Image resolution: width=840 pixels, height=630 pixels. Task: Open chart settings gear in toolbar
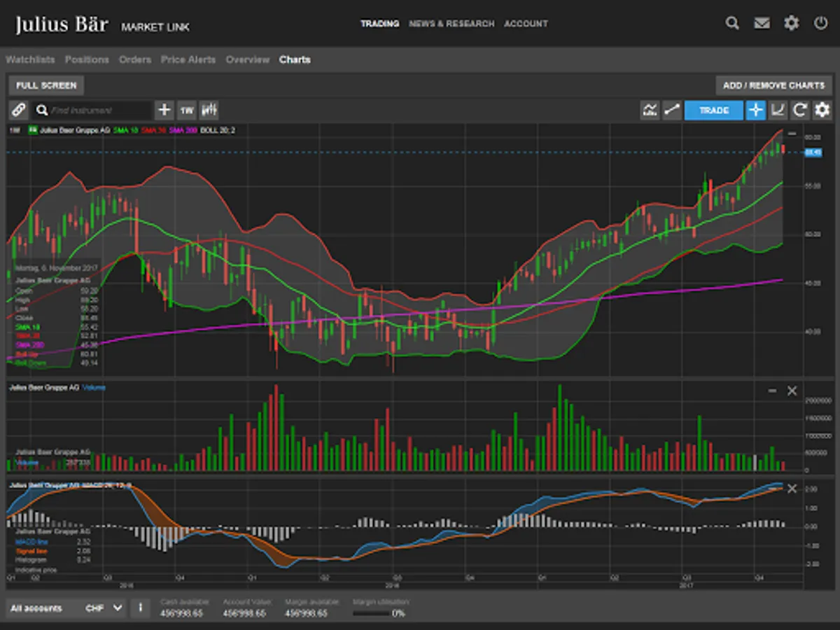822,110
